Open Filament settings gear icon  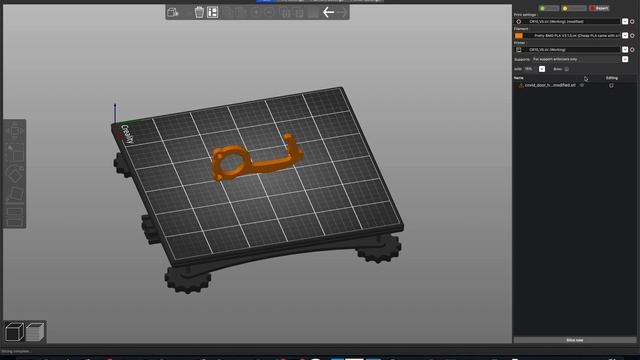[x=632, y=36]
